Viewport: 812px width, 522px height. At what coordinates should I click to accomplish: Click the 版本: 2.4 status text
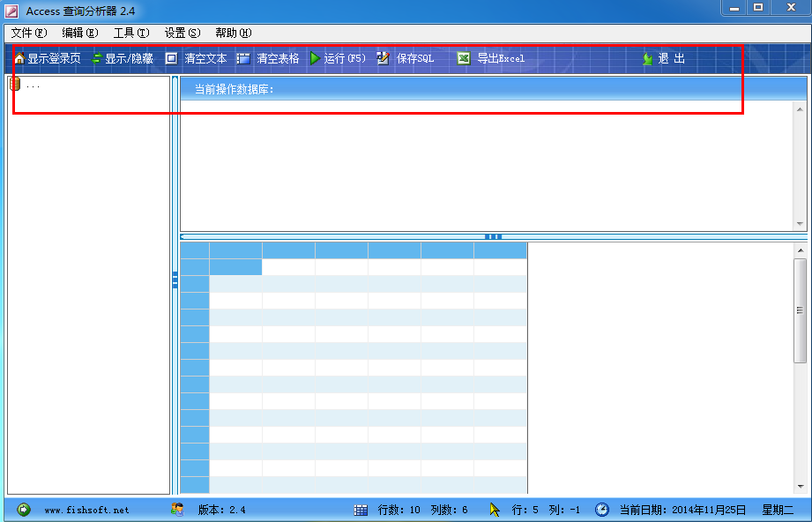tap(221, 510)
